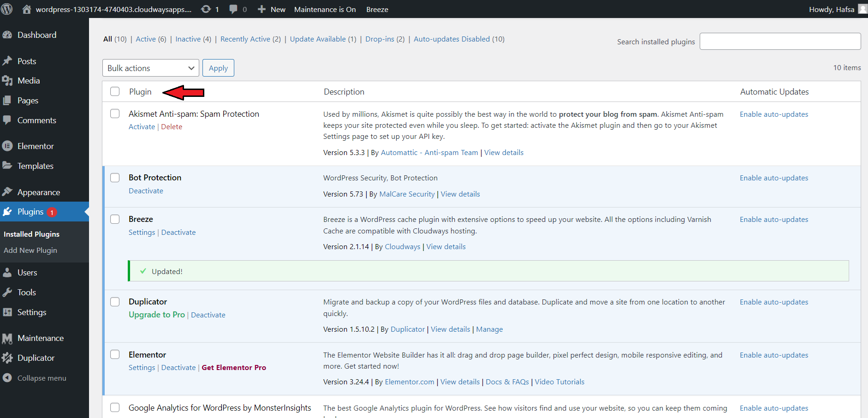Open the Bulk actions dropdown
Screen dimensions: 868x418
coord(150,68)
